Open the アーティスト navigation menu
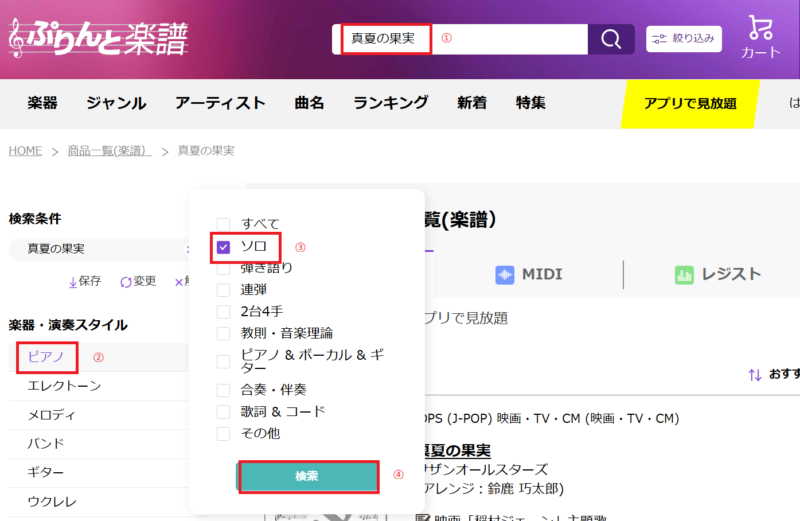 pyautogui.click(x=220, y=103)
